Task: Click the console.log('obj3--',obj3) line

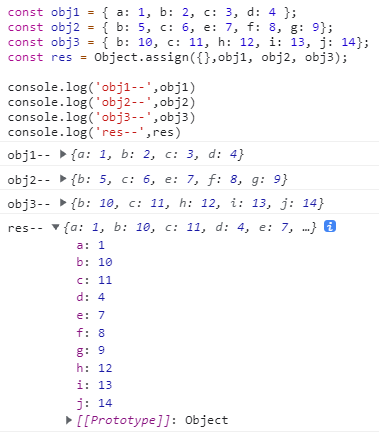Action: coord(101,118)
